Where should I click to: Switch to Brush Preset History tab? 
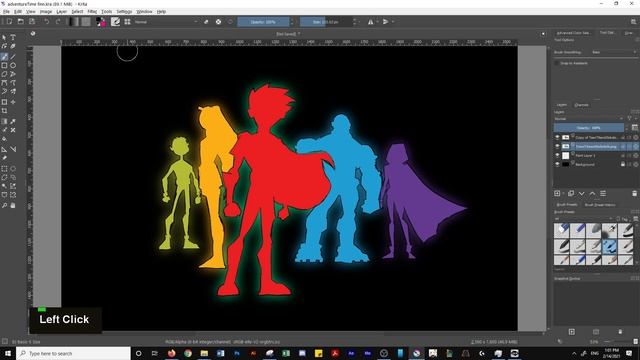tap(600, 204)
